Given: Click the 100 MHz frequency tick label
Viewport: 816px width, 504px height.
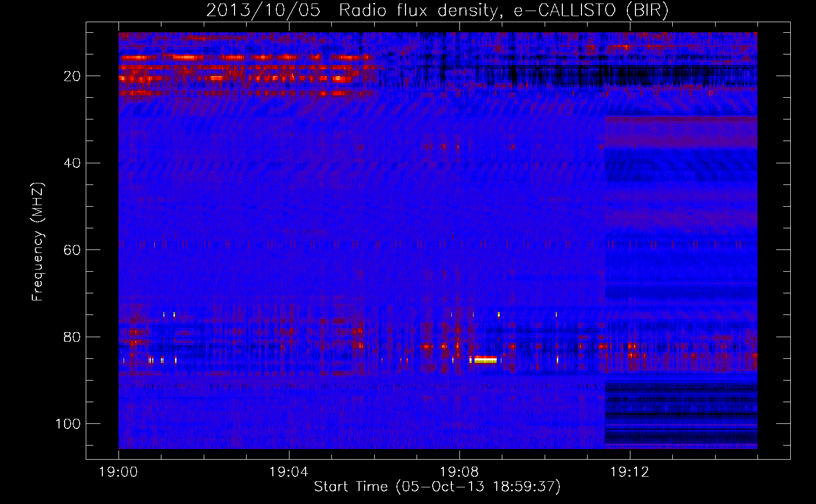Looking at the screenshot, I should (x=68, y=424).
